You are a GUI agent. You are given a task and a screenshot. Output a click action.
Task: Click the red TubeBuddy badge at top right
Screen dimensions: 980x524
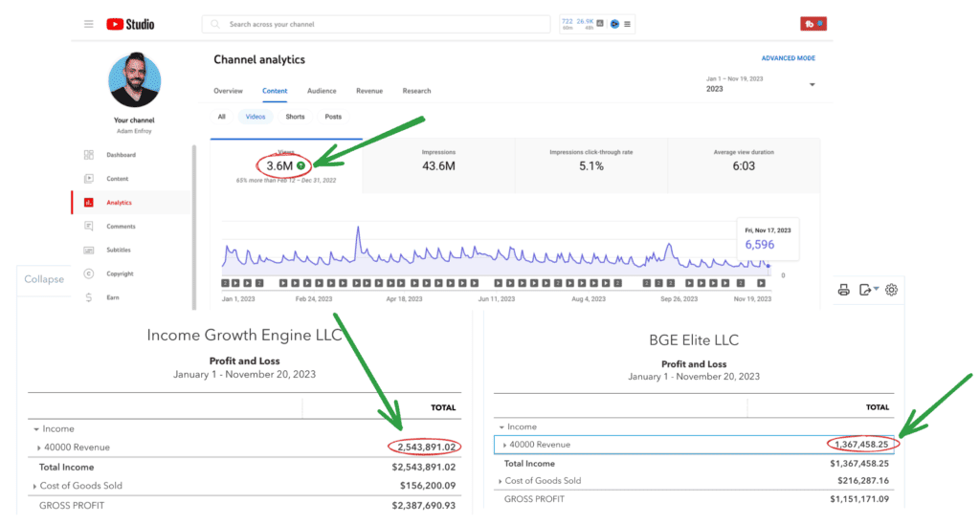pyautogui.click(x=813, y=24)
